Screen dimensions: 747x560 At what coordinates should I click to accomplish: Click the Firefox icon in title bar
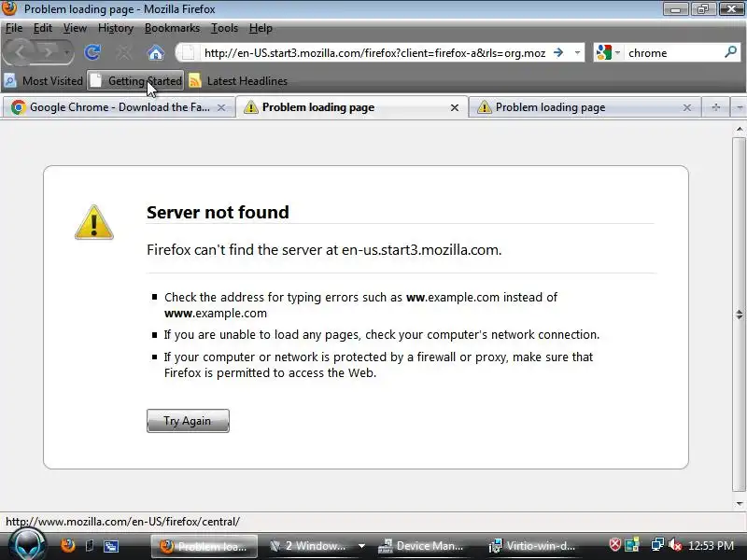[x=9, y=8]
